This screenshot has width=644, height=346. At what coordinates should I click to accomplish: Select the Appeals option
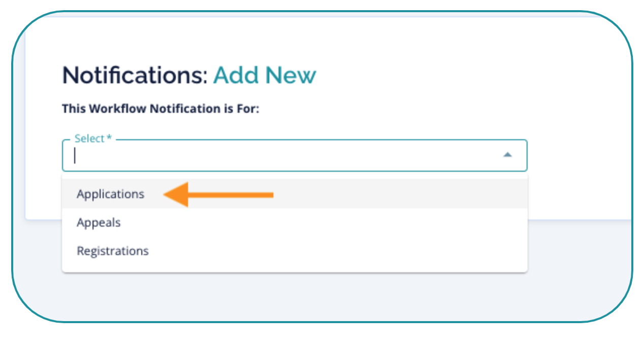click(99, 223)
